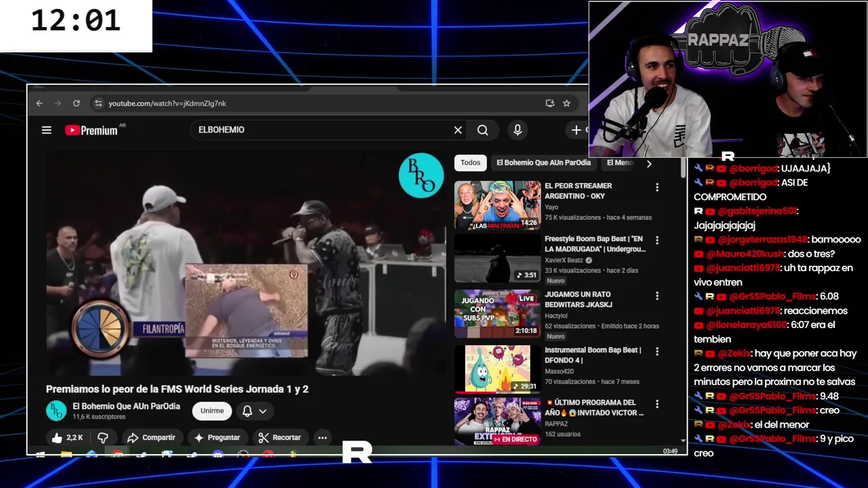
Task: Open options for ÚLTIMO PROGRAMA DEL AÑO video
Action: [656, 405]
